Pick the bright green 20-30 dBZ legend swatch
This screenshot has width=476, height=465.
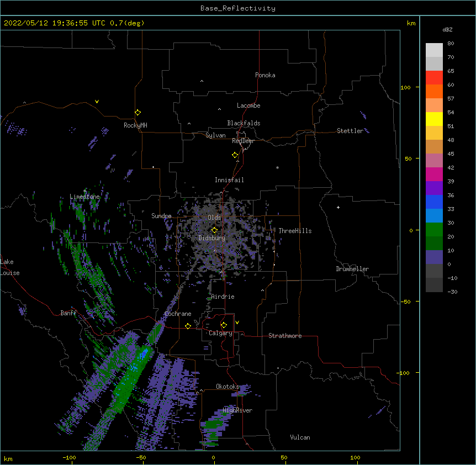(x=434, y=230)
